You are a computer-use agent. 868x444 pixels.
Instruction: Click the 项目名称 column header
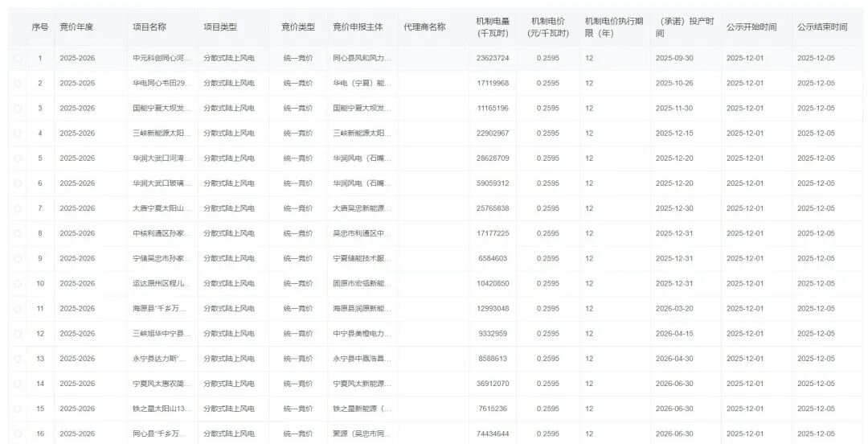pos(149,27)
